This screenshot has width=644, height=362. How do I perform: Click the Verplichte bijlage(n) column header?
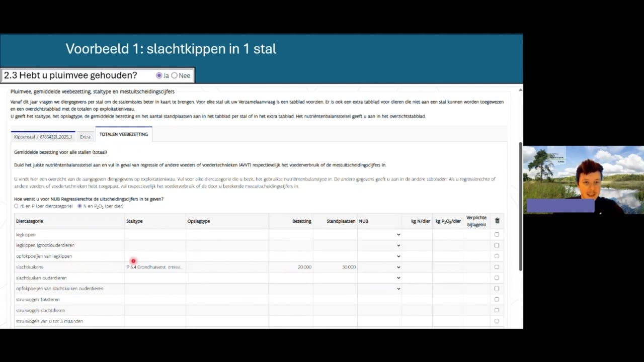pos(476,221)
